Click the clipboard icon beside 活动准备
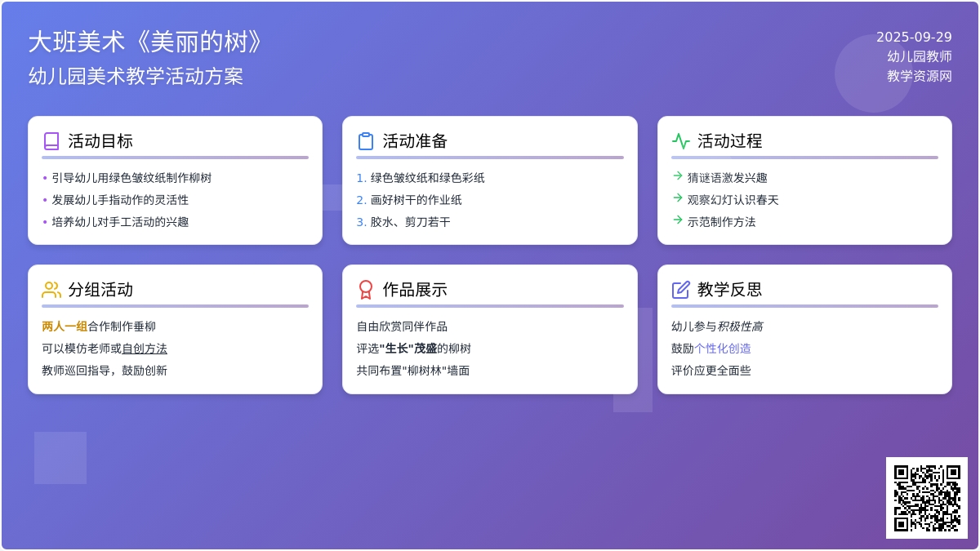Image resolution: width=980 pixels, height=551 pixels. click(366, 141)
